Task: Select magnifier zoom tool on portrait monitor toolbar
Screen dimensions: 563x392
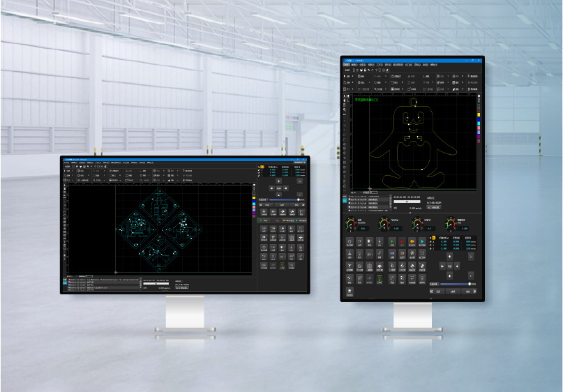Action: point(345,110)
